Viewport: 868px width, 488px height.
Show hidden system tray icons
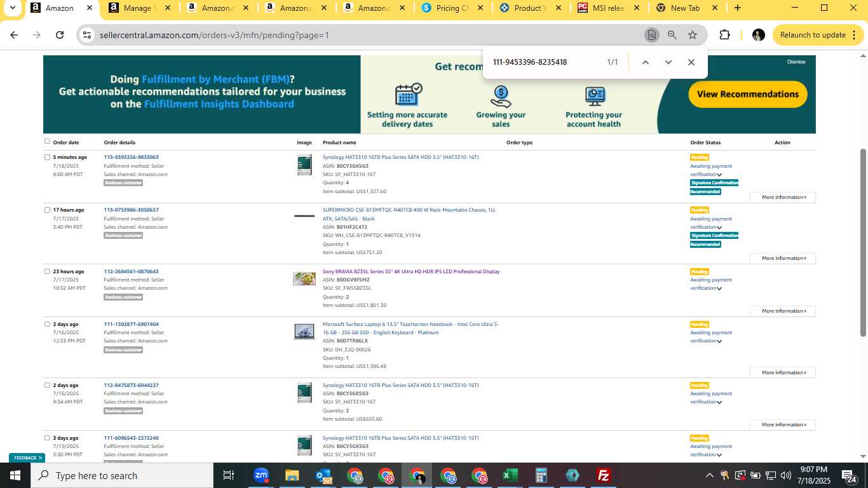(x=709, y=475)
